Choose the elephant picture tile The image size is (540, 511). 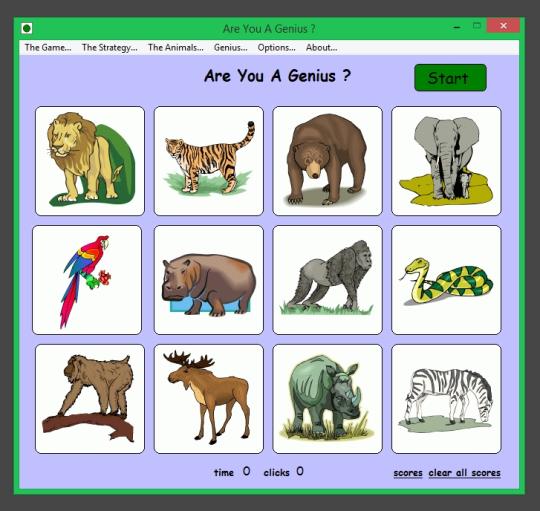click(x=446, y=161)
